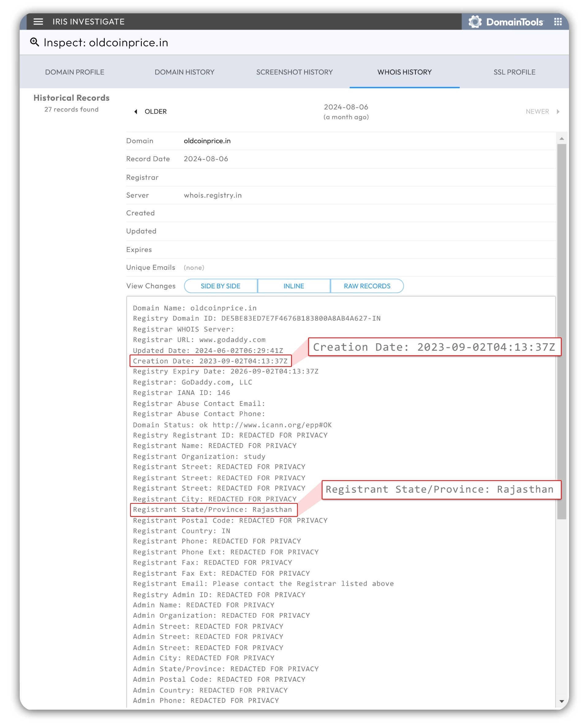Image resolution: width=588 pixels, height=728 pixels.
Task: Click the DomainTools gear logo
Action: click(x=475, y=22)
